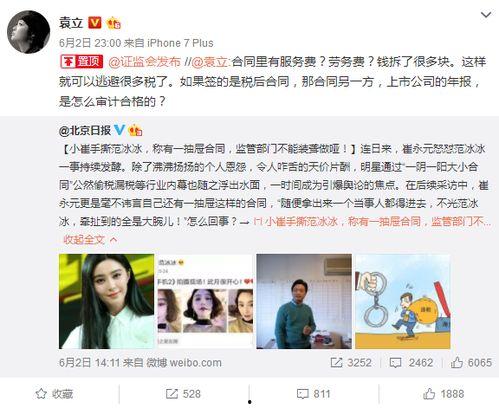Screen dimensions: 499x408
Task: Click the crown badge next to 北京日报
Action: click(135, 130)
